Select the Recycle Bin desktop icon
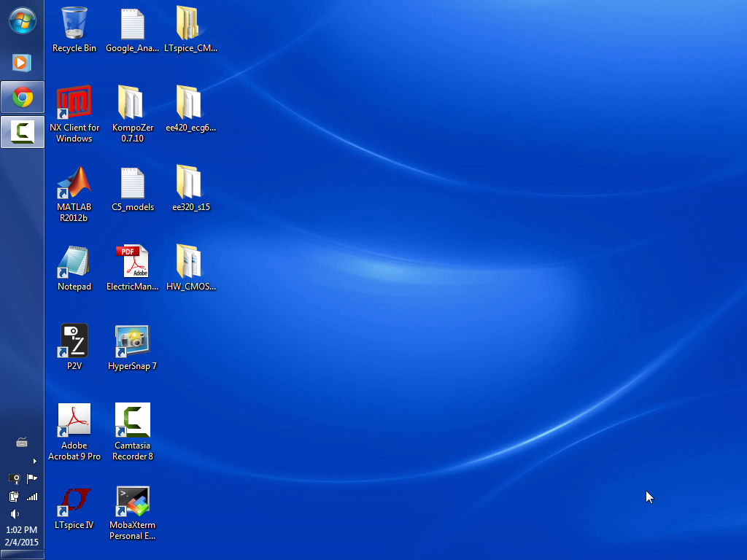Screen dimensions: 747x560 pyautogui.click(x=74, y=24)
